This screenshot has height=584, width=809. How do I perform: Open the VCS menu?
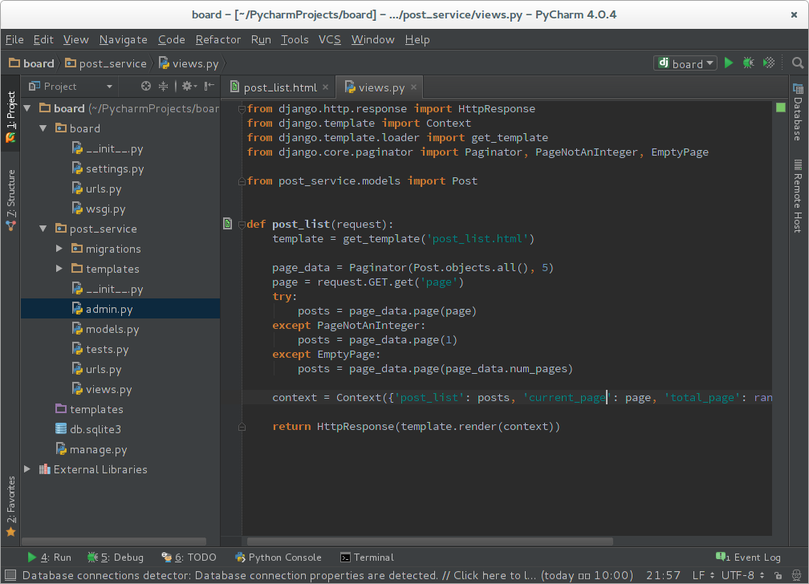(329, 39)
